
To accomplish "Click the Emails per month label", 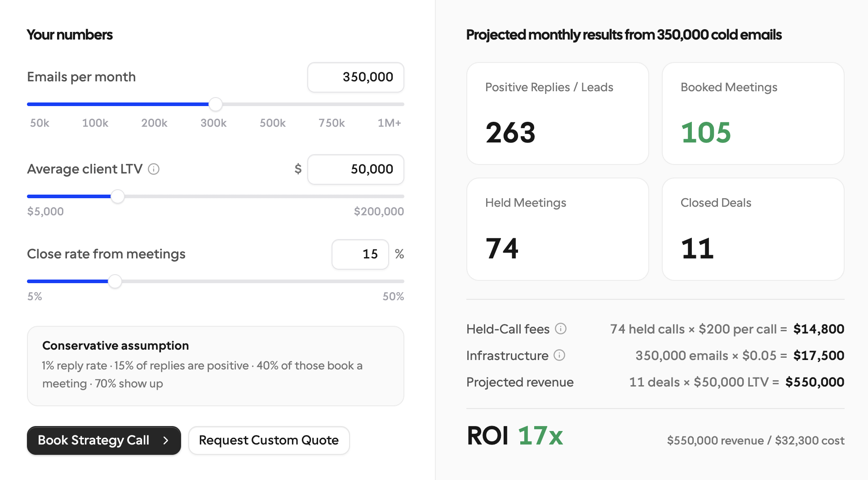I will [81, 77].
